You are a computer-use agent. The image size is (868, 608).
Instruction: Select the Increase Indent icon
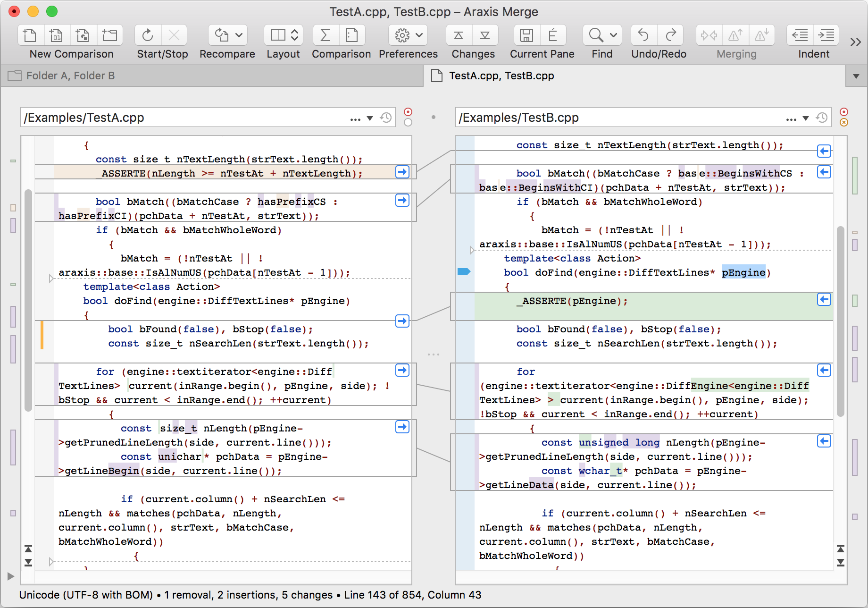point(826,35)
